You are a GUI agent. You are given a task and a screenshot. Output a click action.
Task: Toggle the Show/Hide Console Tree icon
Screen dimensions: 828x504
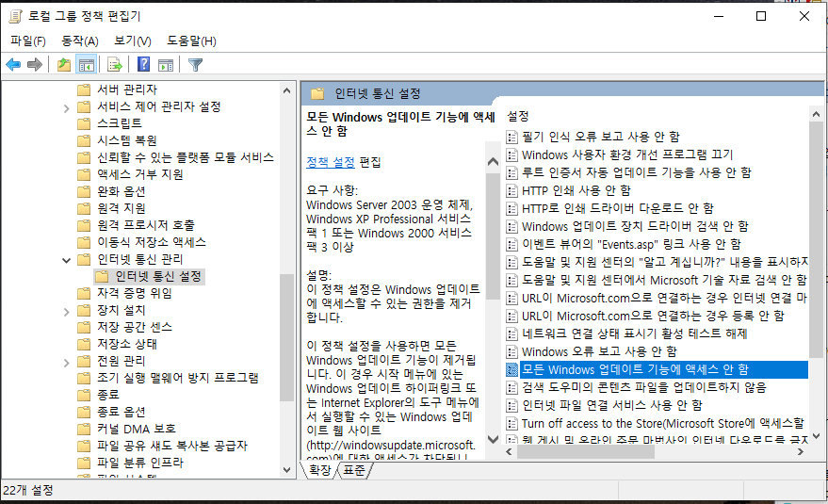(86, 65)
